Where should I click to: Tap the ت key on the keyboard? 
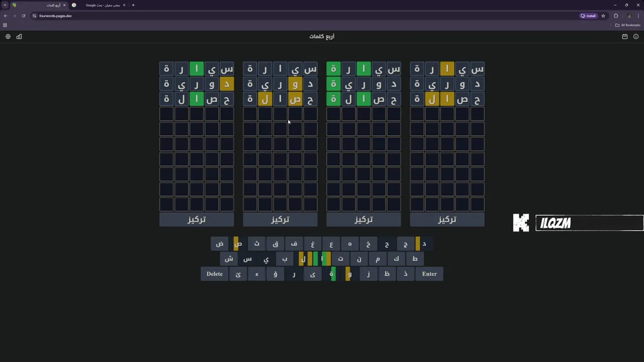[x=341, y=259]
